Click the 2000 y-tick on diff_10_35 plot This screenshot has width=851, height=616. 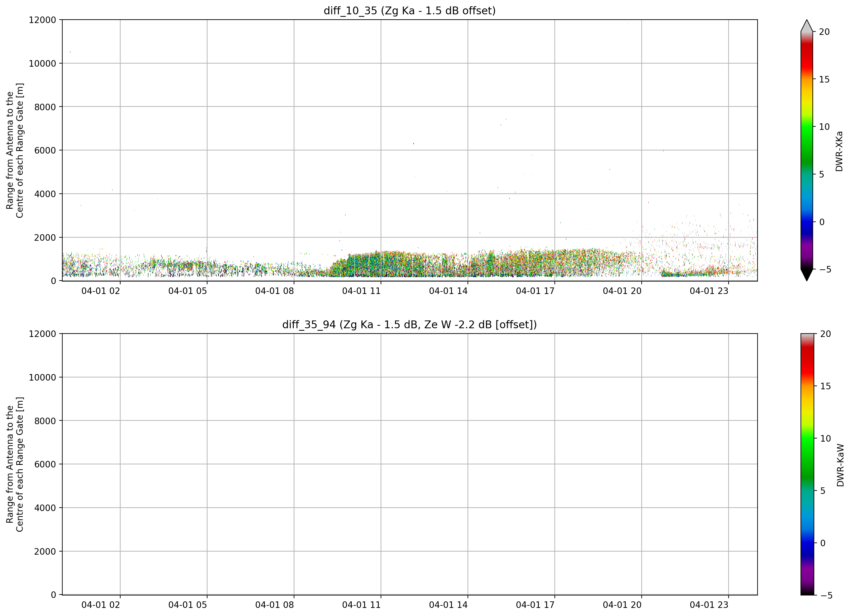[x=45, y=238]
